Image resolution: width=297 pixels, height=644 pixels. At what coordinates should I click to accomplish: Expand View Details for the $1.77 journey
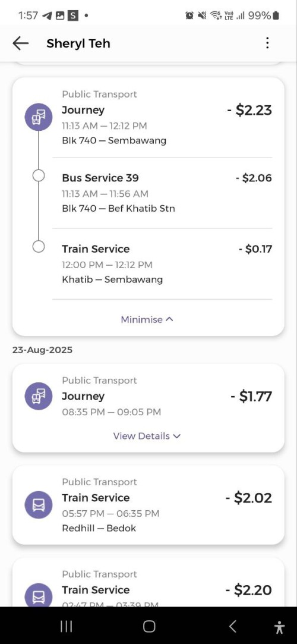click(147, 436)
